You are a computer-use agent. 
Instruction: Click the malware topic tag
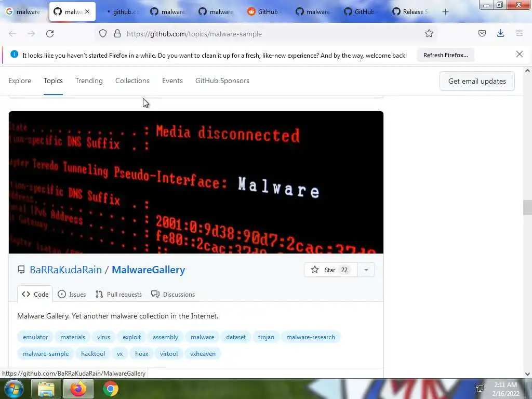202,337
